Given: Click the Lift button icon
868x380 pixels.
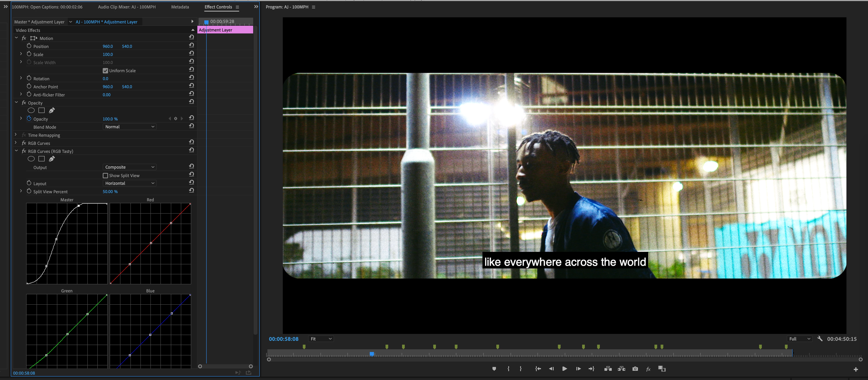Looking at the screenshot, I should click(608, 369).
